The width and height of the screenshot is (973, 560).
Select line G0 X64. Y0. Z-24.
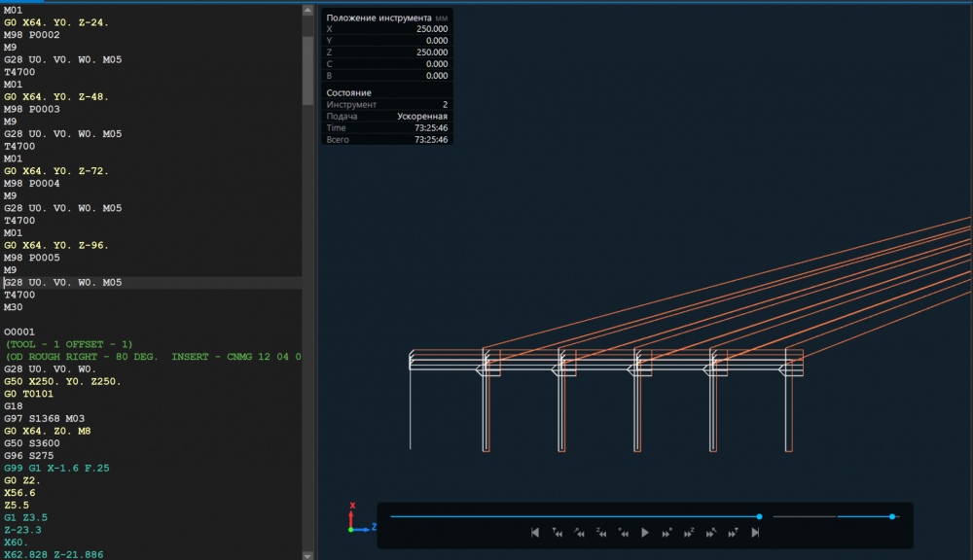[56, 22]
